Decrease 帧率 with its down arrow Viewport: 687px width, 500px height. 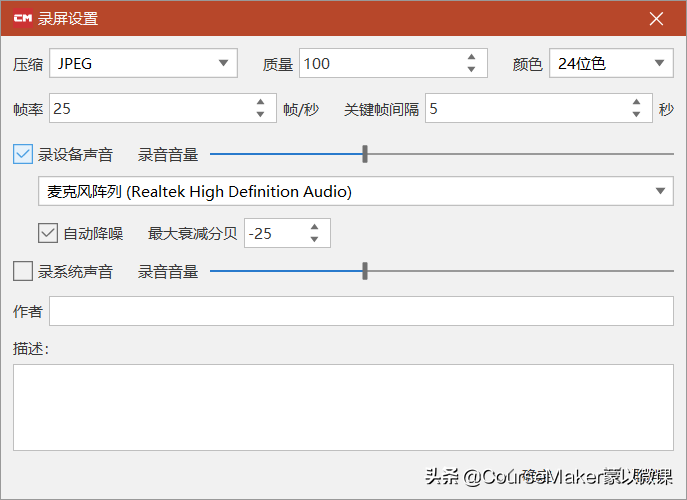pos(260,114)
